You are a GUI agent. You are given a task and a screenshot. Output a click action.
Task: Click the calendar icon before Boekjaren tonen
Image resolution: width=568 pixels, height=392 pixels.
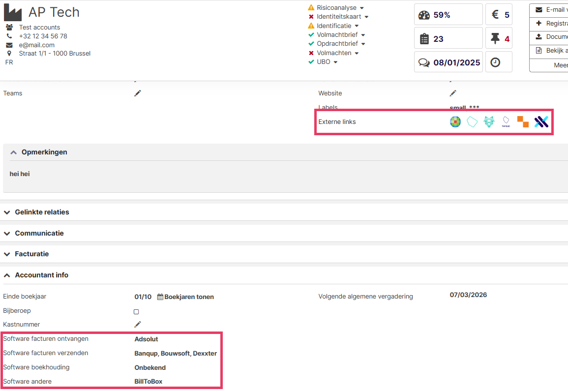(x=160, y=297)
